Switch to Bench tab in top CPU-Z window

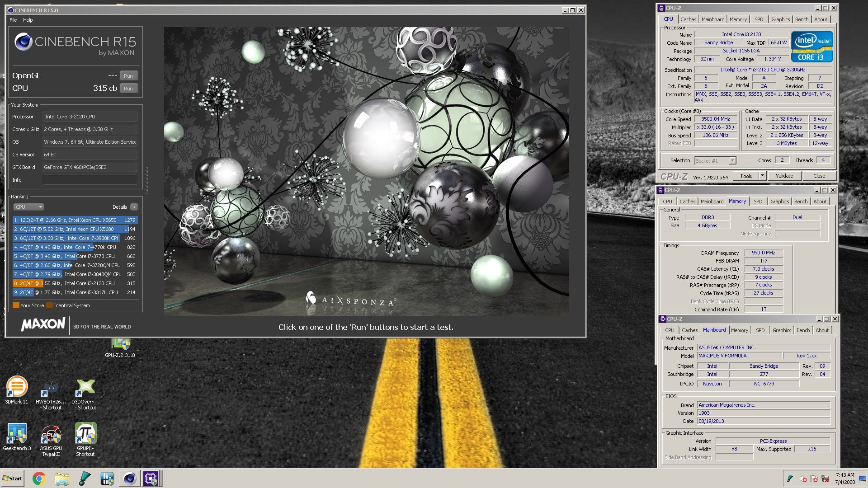[802, 19]
